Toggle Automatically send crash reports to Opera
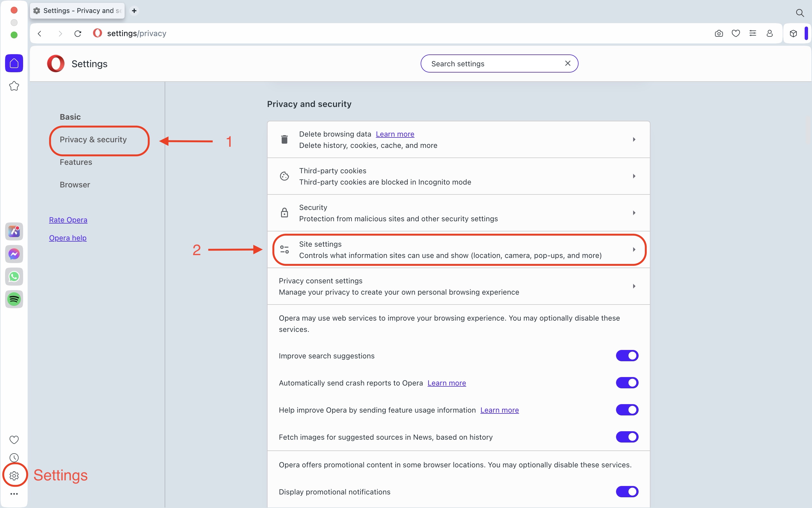Viewport: 812px width, 508px height. (627, 383)
